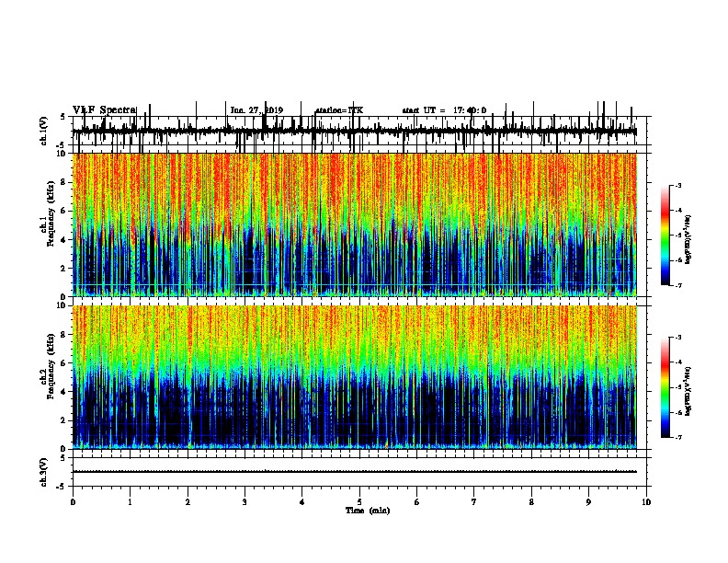Click the "-3" tick on ch.2 color bar

pyautogui.click(x=677, y=338)
